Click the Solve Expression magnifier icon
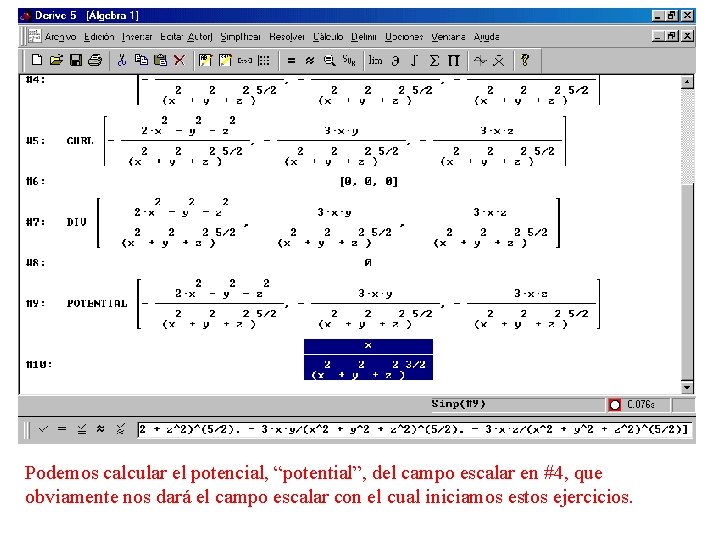 tap(329, 60)
